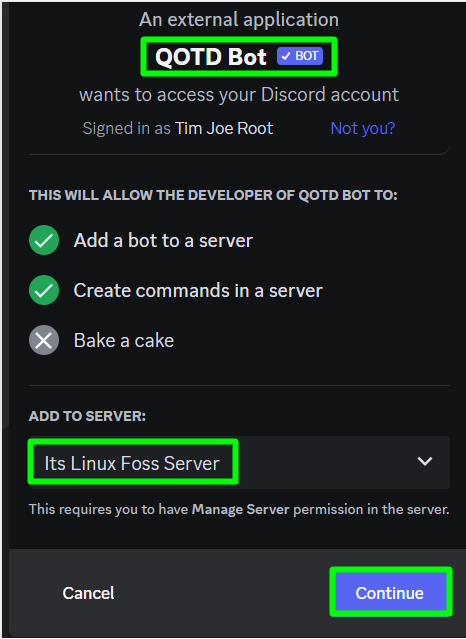
Task: Click green check icon beside Create commands
Action: click(x=44, y=290)
